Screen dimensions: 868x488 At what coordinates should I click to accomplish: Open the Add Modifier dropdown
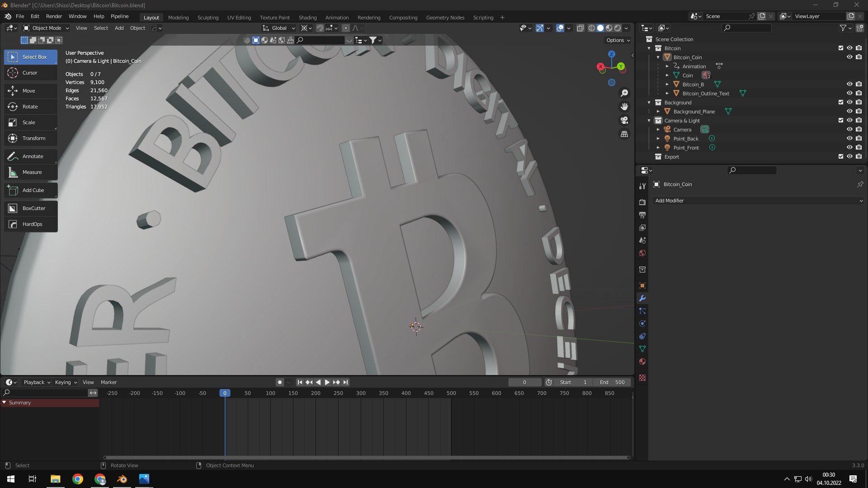click(758, 201)
